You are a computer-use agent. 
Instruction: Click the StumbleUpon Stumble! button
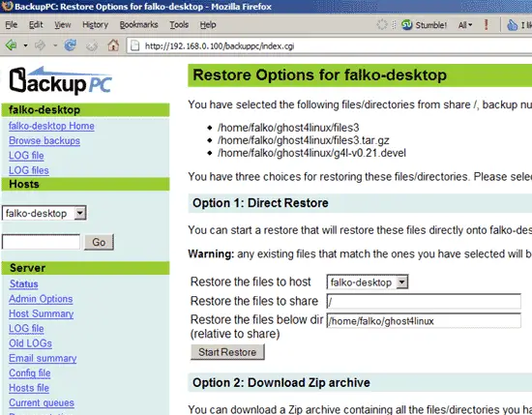tap(424, 25)
